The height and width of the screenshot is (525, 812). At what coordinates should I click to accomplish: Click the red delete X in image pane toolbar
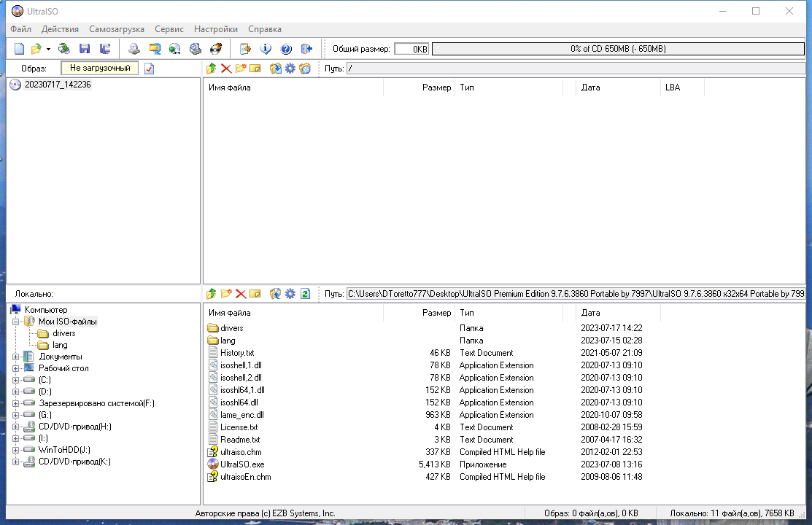tap(225, 69)
